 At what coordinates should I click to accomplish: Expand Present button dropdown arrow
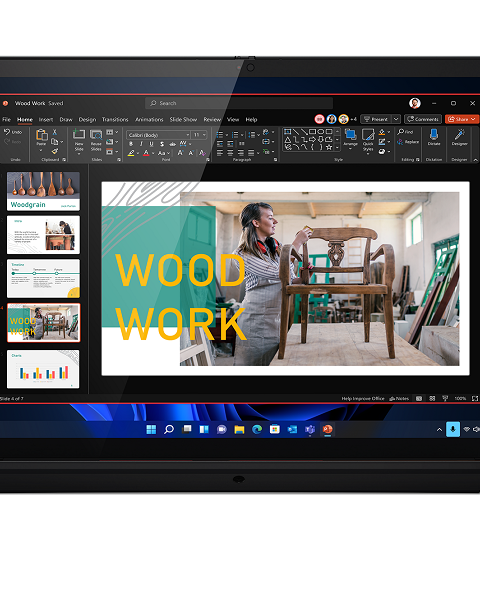[396, 119]
